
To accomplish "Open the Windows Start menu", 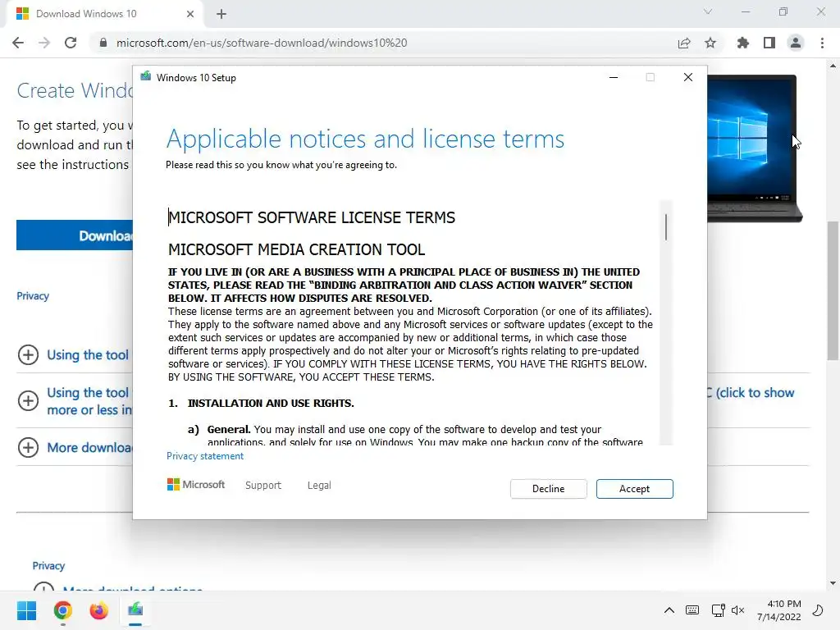I will coord(26,610).
